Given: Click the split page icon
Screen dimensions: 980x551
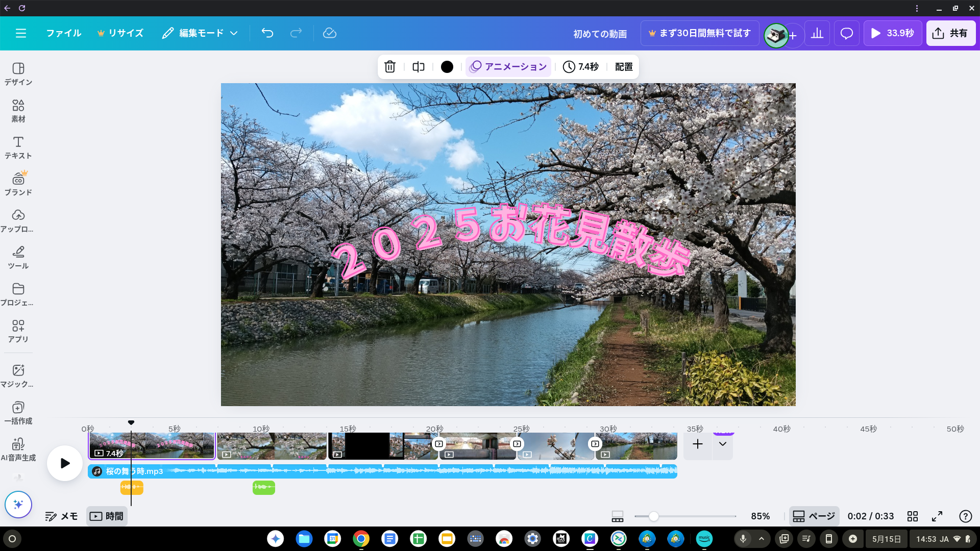Looking at the screenshot, I should click(419, 67).
